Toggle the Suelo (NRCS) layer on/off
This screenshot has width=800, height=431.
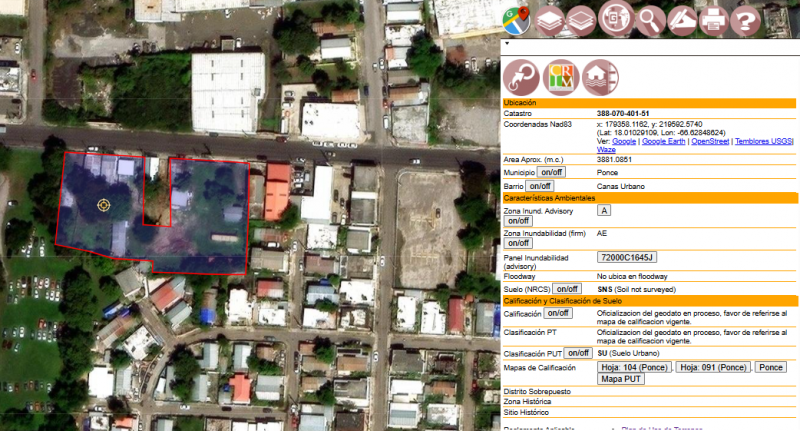tap(567, 289)
